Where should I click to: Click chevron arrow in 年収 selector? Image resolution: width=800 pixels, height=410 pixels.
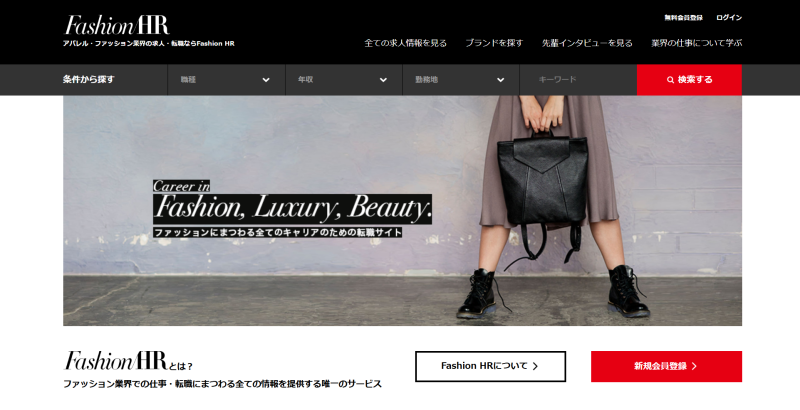point(383,80)
